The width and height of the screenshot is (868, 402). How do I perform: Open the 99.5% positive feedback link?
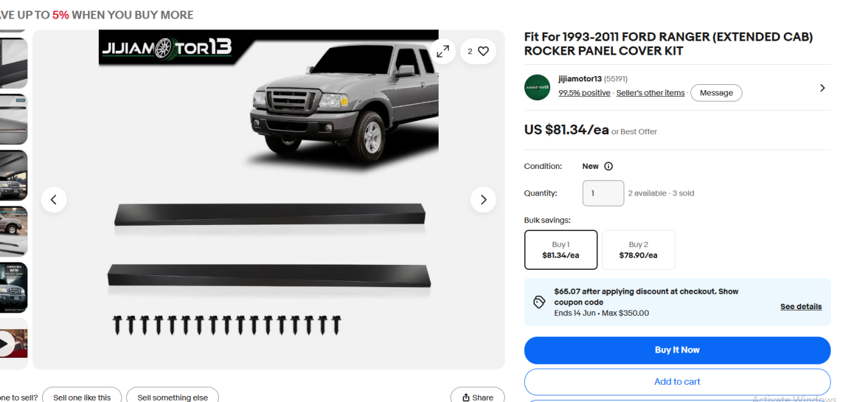tap(584, 93)
